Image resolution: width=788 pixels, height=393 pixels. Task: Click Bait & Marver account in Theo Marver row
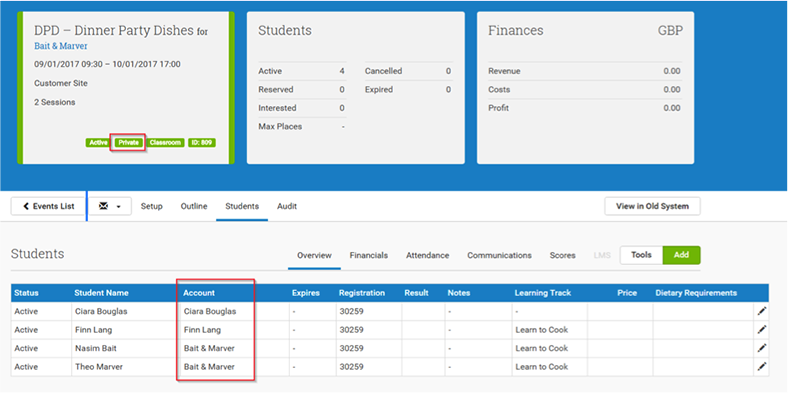[x=209, y=366]
